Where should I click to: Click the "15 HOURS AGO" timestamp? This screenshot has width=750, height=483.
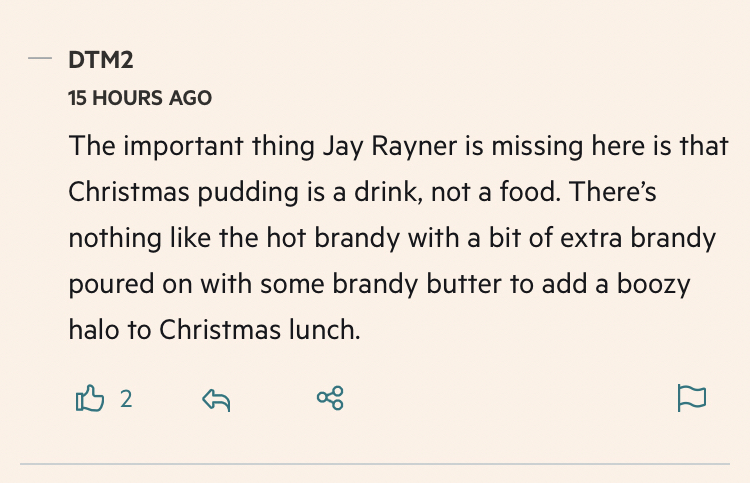click(x=140, y=98)
